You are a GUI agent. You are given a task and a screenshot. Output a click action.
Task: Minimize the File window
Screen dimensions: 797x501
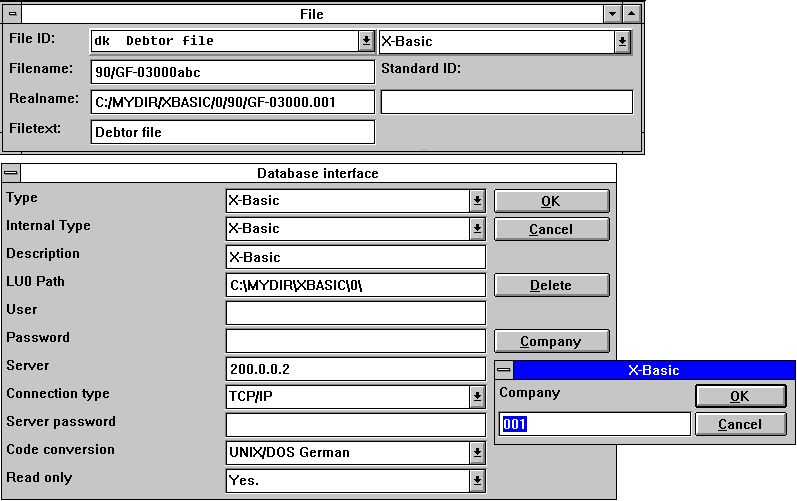(612, 14)
